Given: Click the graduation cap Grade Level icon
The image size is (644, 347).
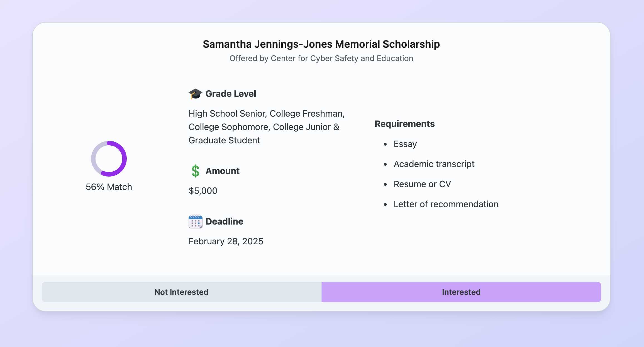Looking at the screenshot, I should (x=195, y=94).
